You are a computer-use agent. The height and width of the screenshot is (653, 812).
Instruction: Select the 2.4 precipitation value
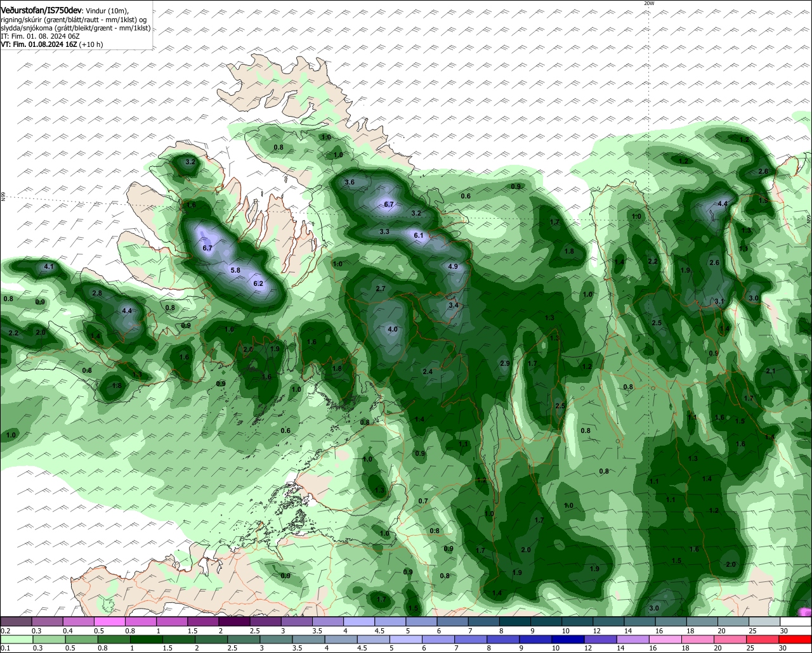(428, 372)
